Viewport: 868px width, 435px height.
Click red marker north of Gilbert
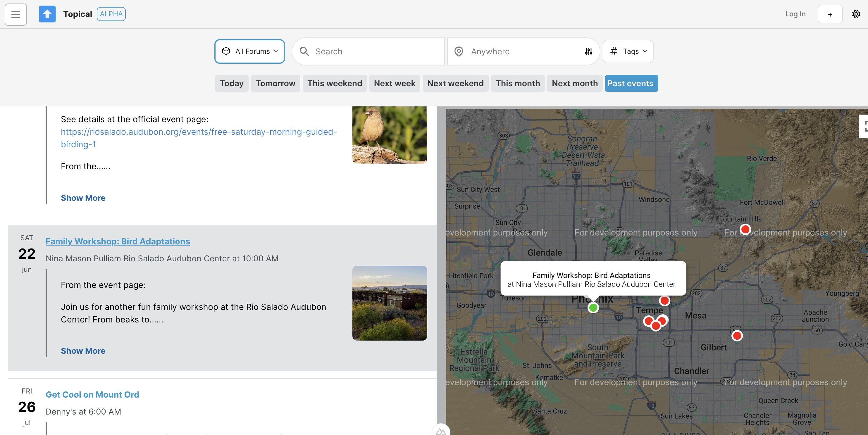737,336
